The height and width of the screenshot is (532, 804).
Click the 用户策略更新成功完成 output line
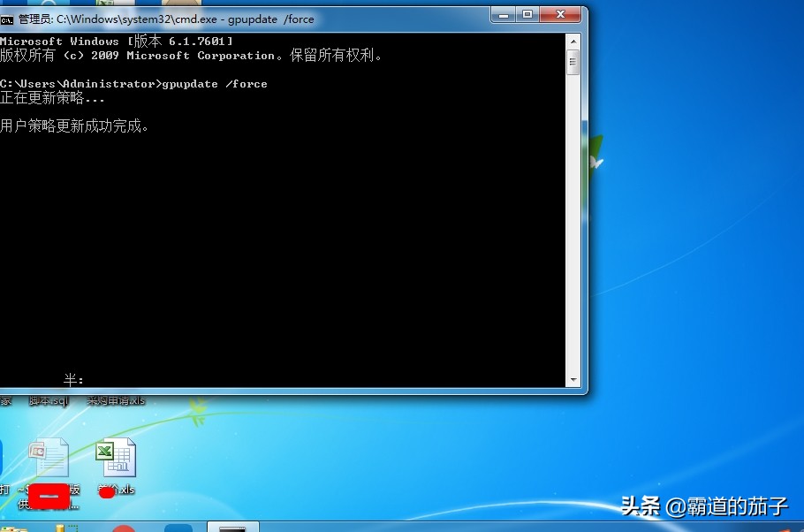[x=74, y=125]
